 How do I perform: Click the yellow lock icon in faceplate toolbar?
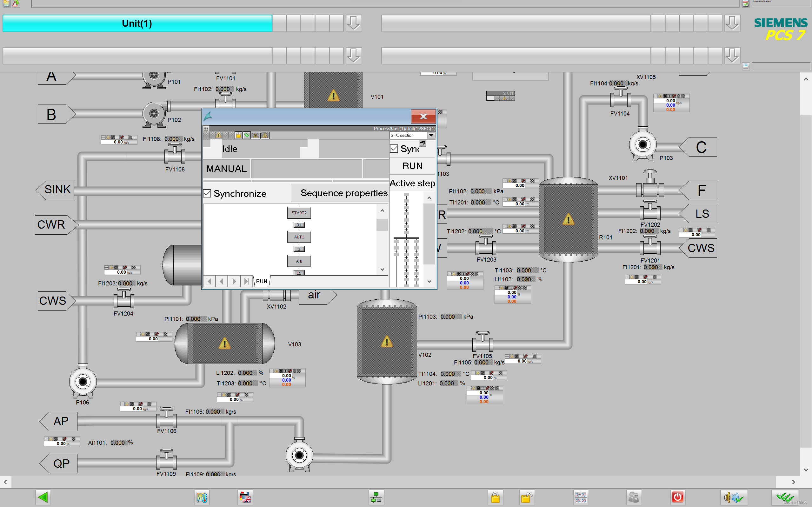[238, 136]
